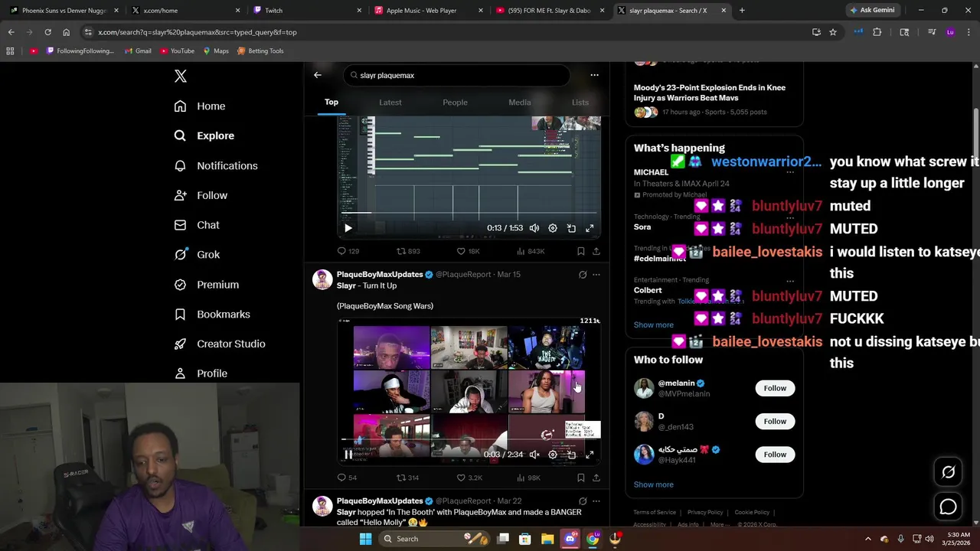Screen dimensions: 980x551
Task: Switch to the Media search tab
Action: (x=519, y=103)
